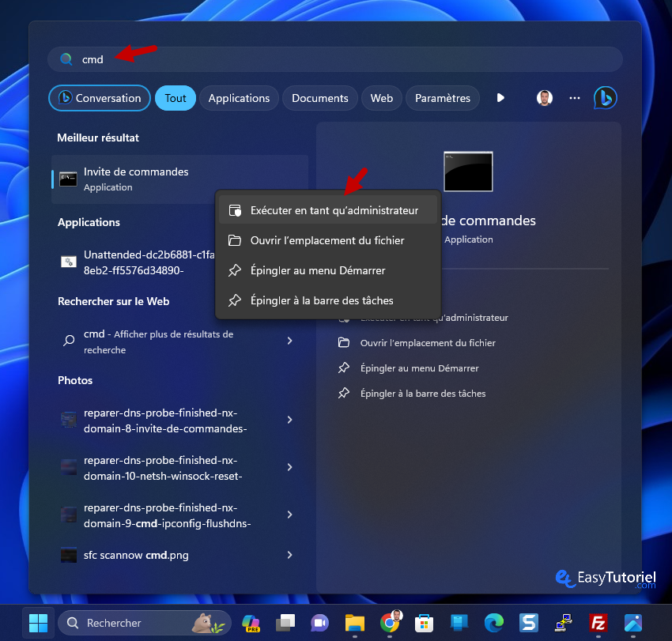
Task: Select the Invite de commandes best result
Action: pyautogui.click(x=180, y=179)
